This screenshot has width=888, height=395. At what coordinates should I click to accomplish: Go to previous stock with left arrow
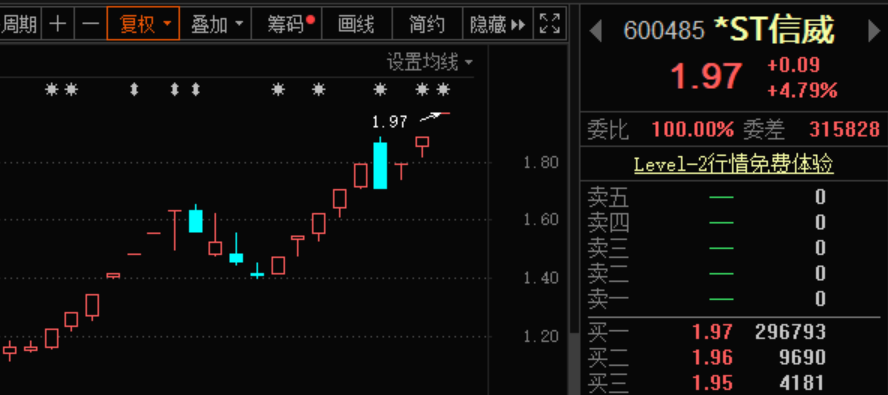tap(595, 31)
